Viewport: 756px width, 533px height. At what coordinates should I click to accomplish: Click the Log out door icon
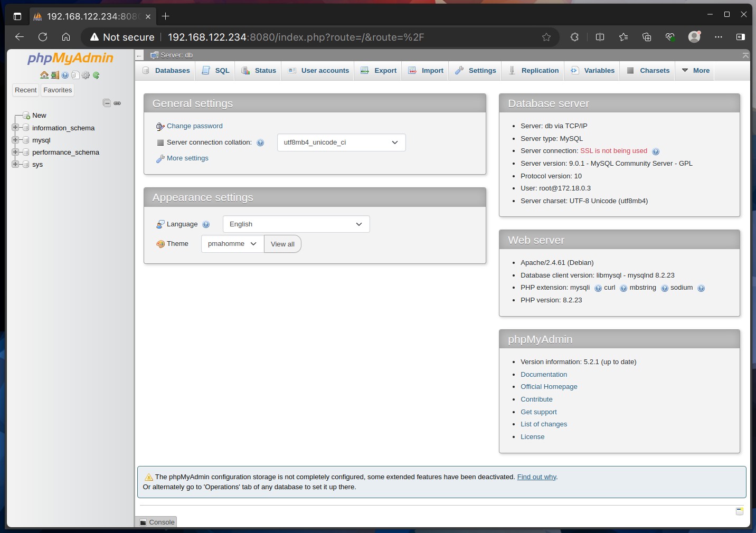click(55, 75)
